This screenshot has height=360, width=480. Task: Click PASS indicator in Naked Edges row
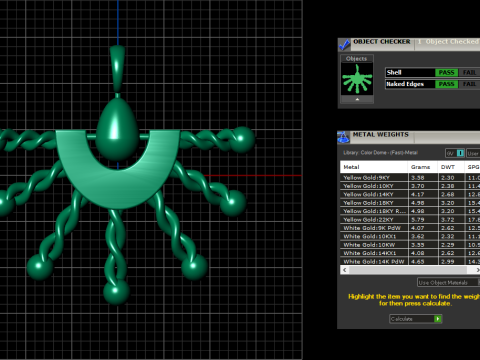click(x=446, y=84)
